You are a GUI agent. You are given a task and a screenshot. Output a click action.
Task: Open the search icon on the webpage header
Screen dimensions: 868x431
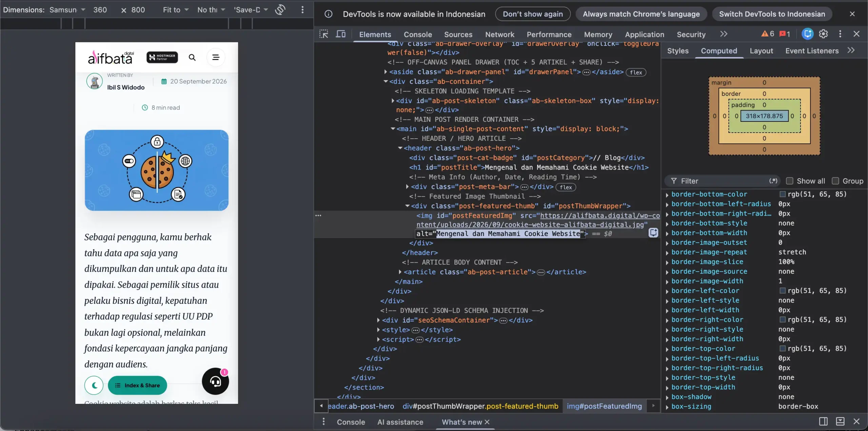192,57
